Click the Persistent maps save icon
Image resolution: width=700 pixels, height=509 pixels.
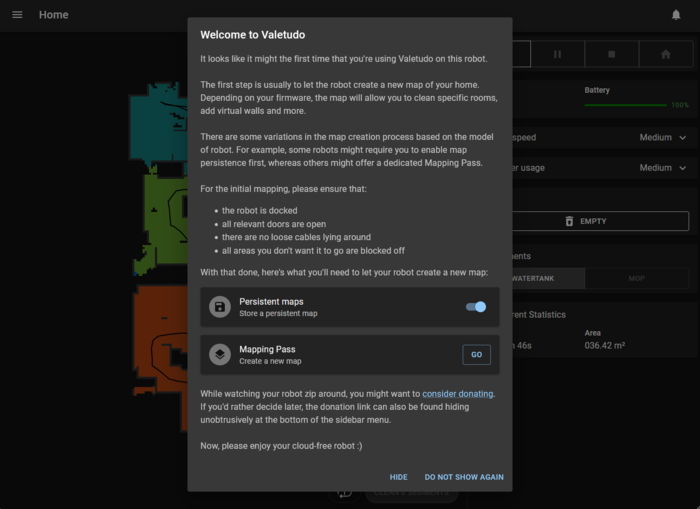pos(220,307)
